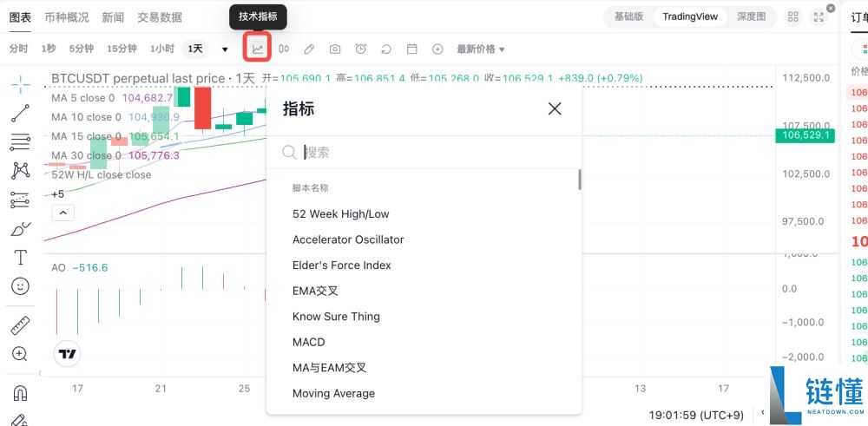Viewport: 868px width, 426px height.
Task: Open the emoji smiley icon tool
Action: 21,286
